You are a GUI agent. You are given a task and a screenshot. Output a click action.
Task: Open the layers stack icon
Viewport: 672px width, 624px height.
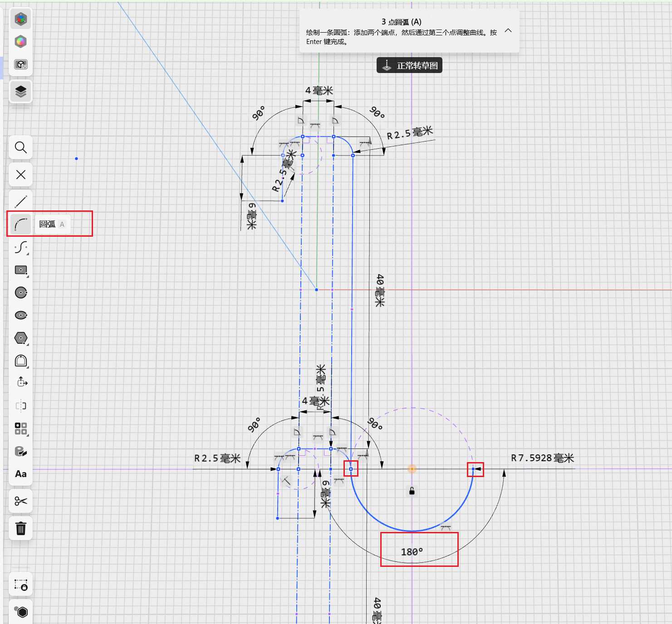(21, 92)
